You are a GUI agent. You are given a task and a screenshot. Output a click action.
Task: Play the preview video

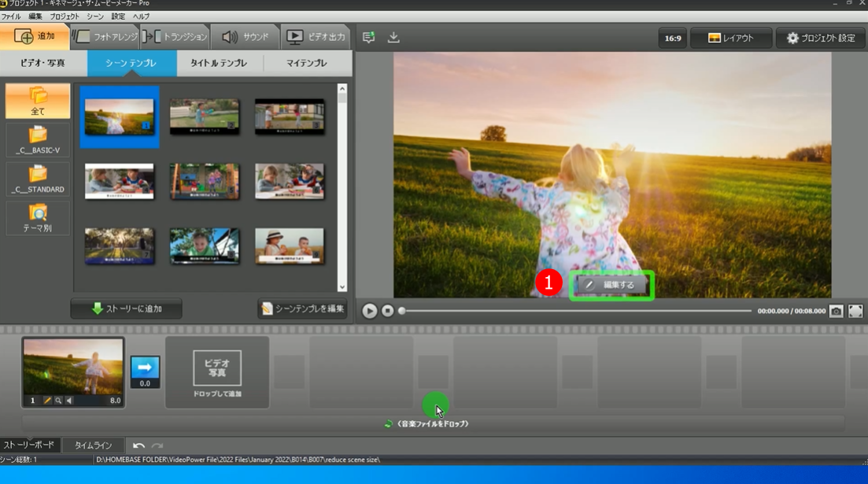click(369, 311)
